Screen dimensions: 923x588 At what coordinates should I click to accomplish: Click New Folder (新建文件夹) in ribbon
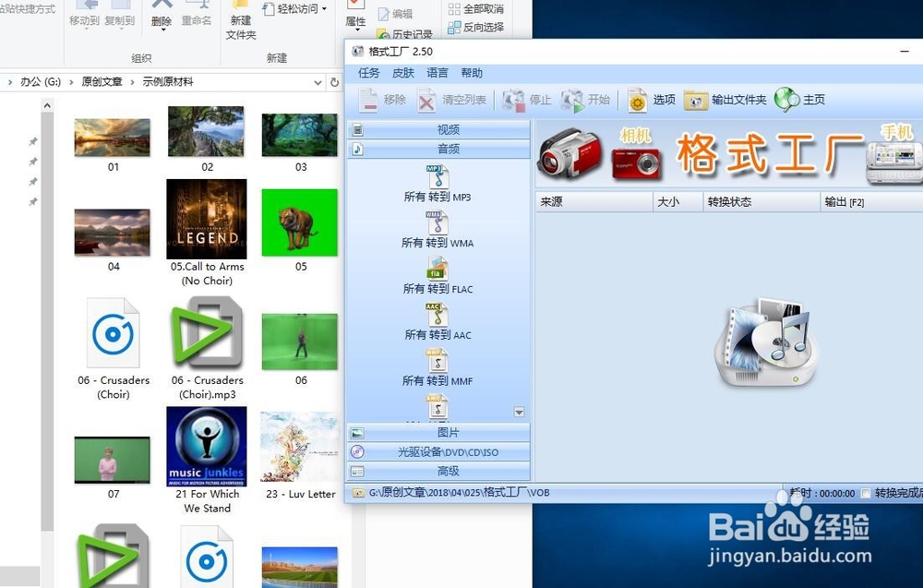coord(241,22)
